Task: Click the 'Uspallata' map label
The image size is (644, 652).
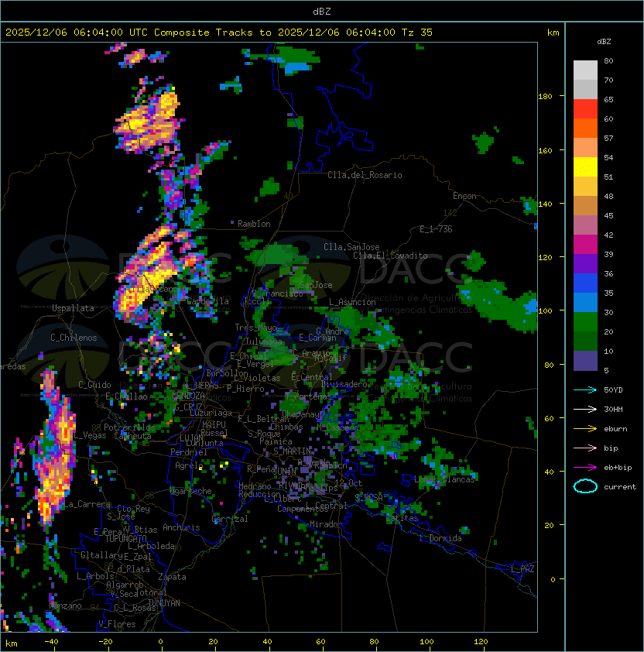Action: (x=73, y=308)
